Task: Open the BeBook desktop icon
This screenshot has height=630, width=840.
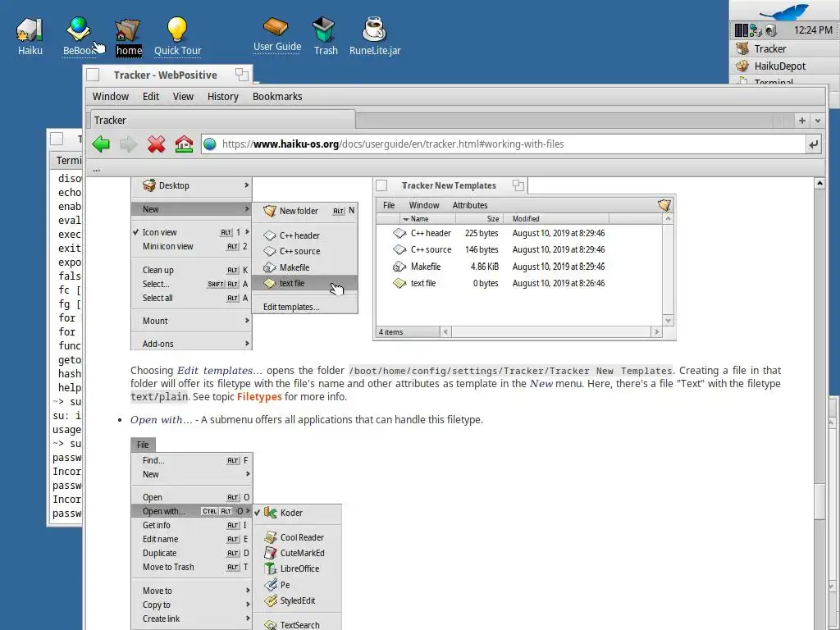Action: click(x=79, y=35)
